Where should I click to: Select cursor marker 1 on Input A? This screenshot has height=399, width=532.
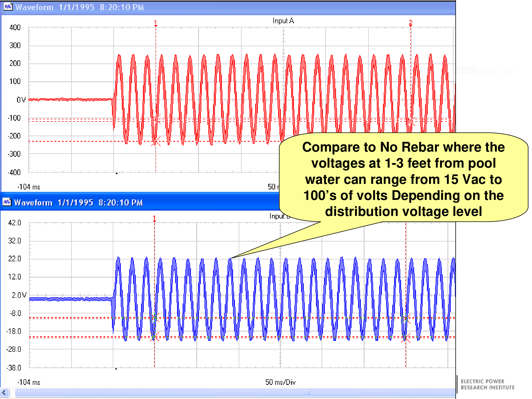[x=155, y=23]
